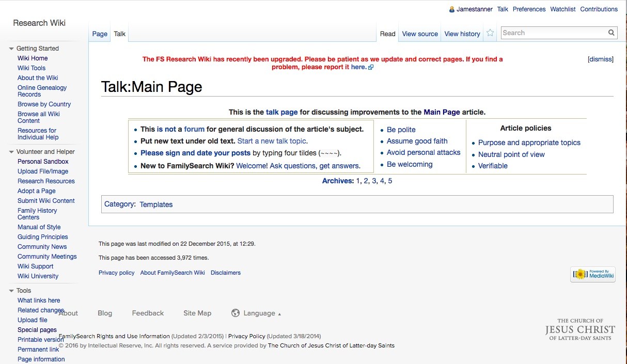Select the Talk tab
The height and width of the screenshot is (364, 627).
120,34
